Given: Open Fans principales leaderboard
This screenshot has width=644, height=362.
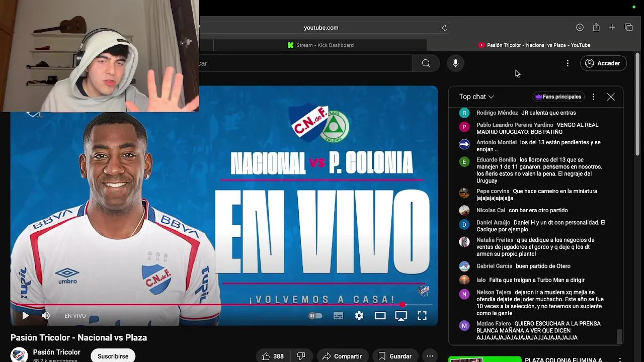Looking at the screenshot, I should tap(558, 97).
